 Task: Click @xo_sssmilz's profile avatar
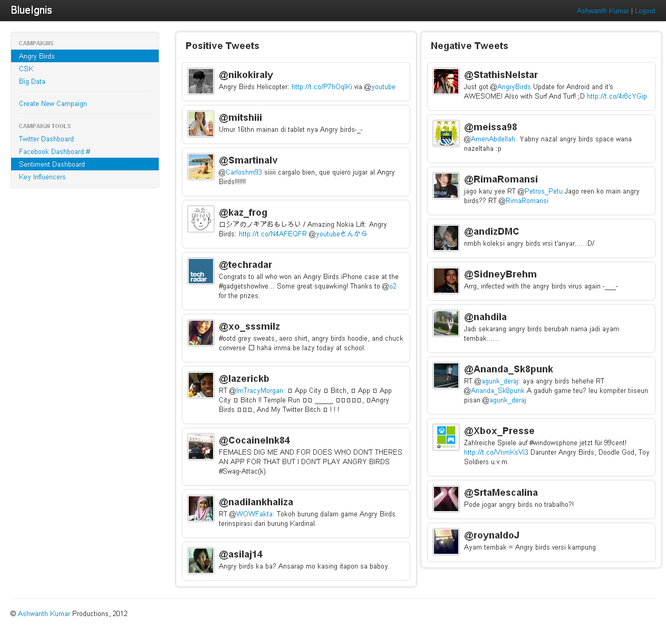tap(201, 333)
